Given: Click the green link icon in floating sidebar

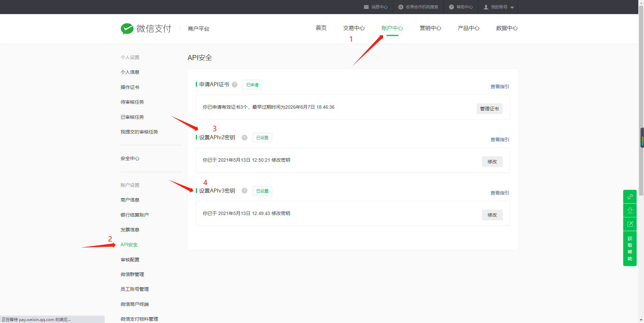Looking at the screenshot, I should [x=630, y=197].
